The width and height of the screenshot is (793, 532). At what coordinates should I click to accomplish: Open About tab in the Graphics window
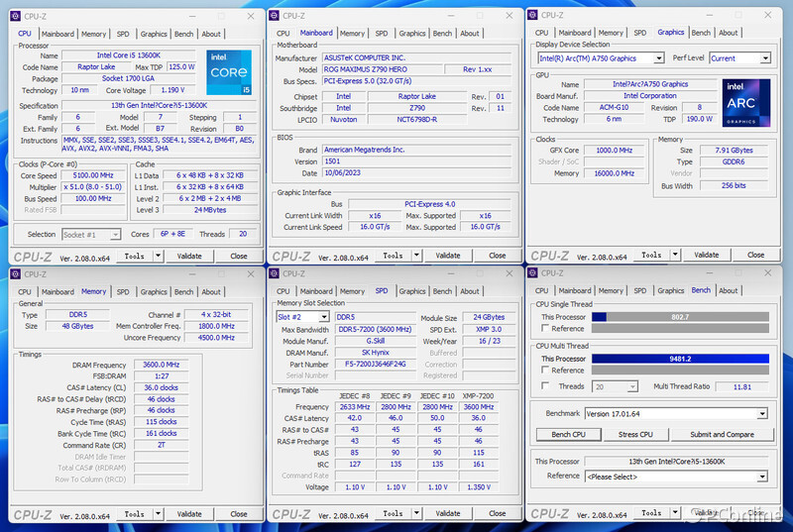[729, 33]
